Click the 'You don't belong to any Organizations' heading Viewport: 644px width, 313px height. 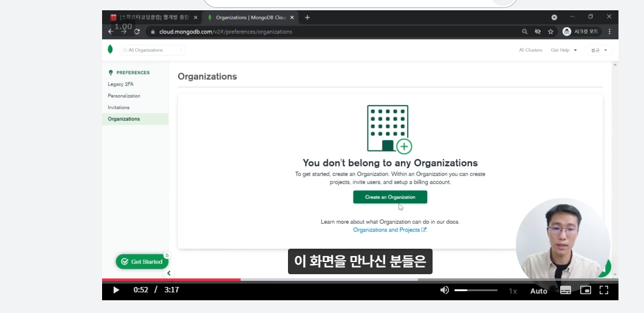[390, 163]
